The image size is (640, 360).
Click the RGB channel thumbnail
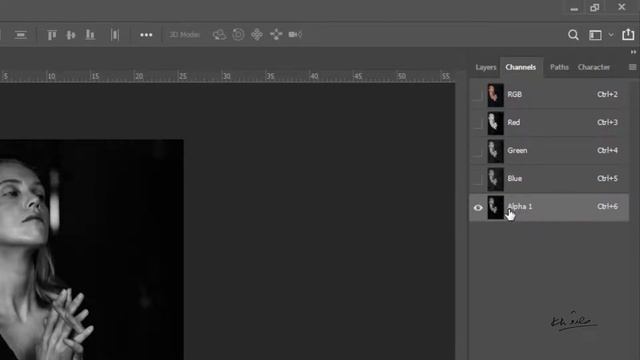(496, 95)
